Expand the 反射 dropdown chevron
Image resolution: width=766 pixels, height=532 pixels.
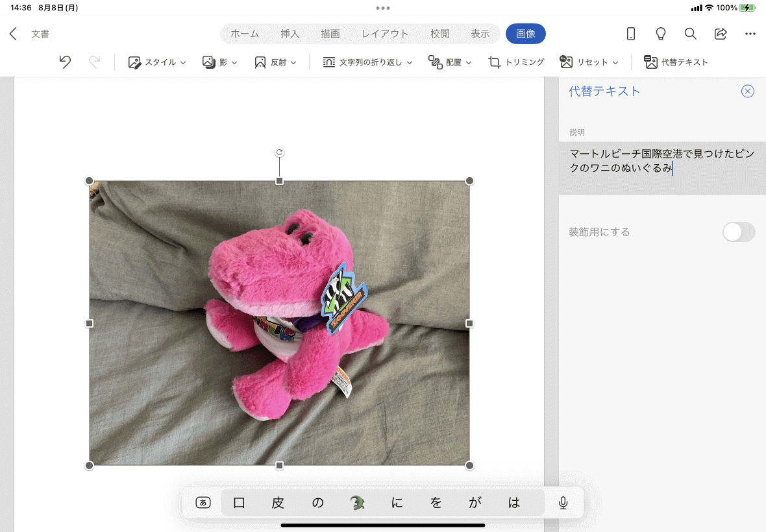point(293,62)
